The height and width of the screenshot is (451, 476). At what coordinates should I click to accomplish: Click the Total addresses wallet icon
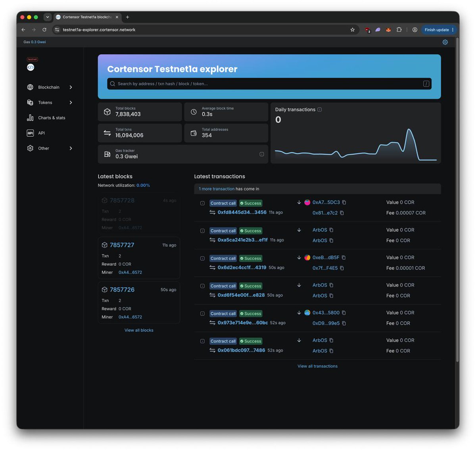coord(194,133)
